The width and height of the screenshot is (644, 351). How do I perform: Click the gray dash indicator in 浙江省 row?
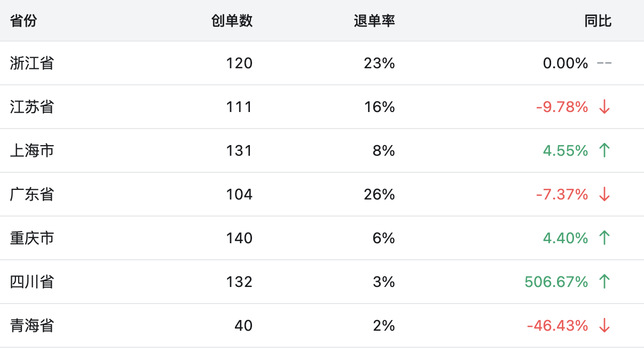point(604,63)
